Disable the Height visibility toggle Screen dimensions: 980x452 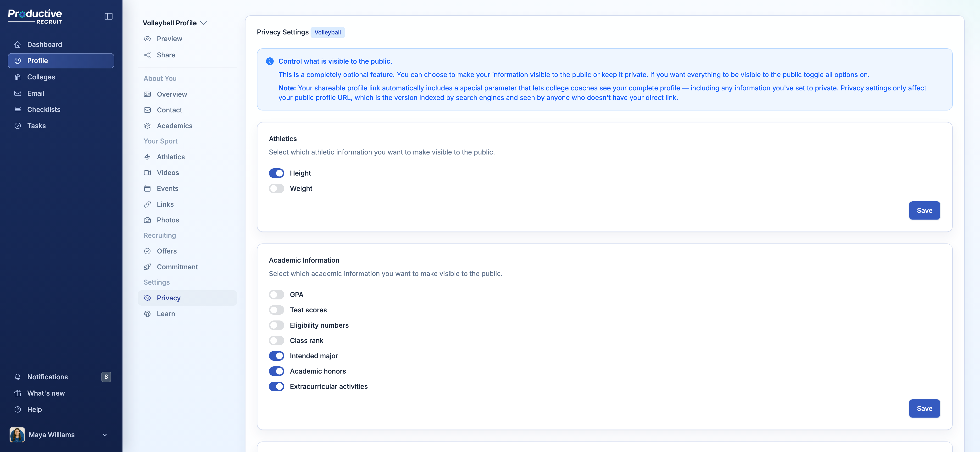tap(277, 173)
